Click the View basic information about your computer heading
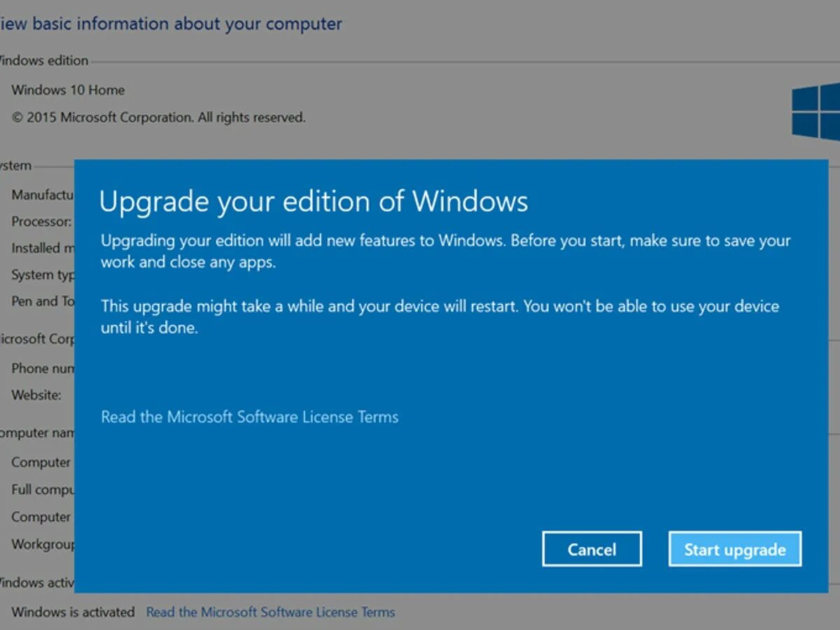 click(171, 24)
